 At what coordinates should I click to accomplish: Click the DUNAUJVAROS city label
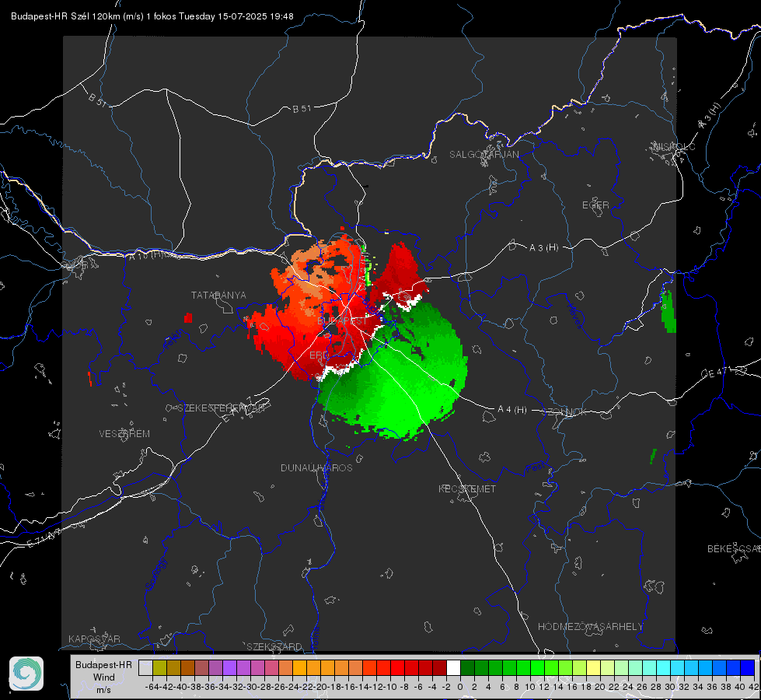point(316,467)
